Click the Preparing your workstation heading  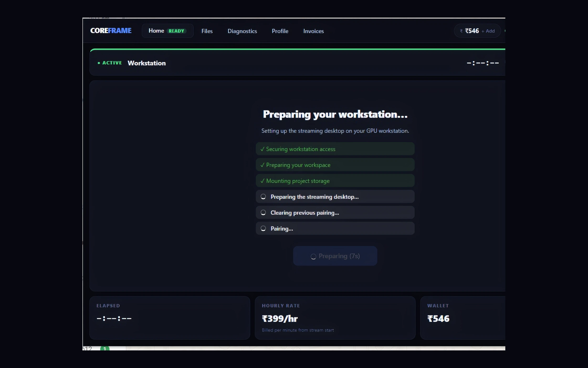[x=335, y=114]
